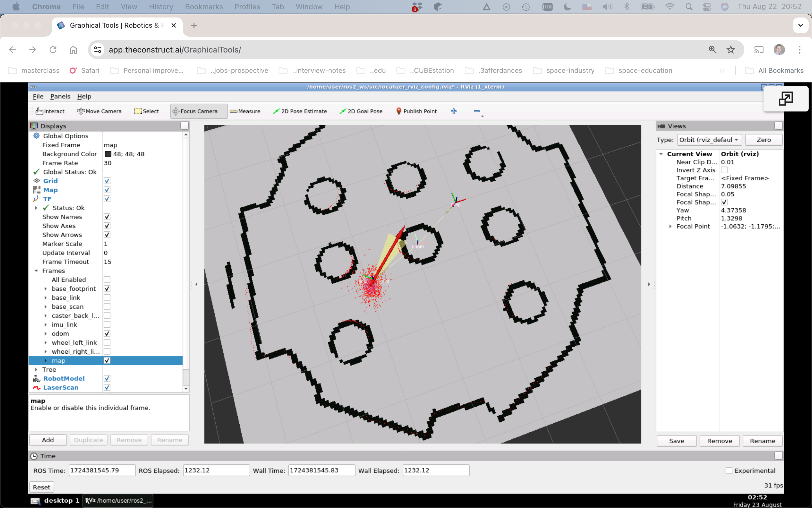Check the Invert Z Axis checkbox
The width and height of the screenshot is (812, 508).
724,170
